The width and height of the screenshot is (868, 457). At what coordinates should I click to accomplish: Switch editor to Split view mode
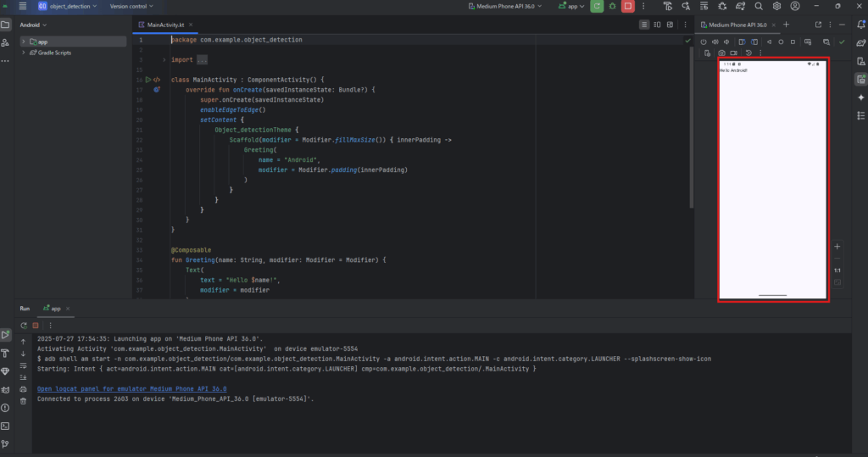click(x=657, y=25)
